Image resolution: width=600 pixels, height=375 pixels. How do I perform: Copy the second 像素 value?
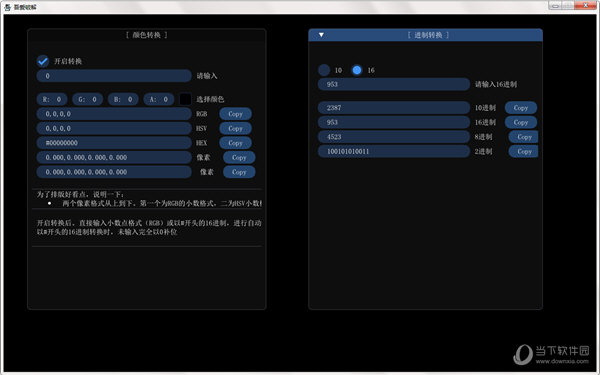(x=239, y=172)
